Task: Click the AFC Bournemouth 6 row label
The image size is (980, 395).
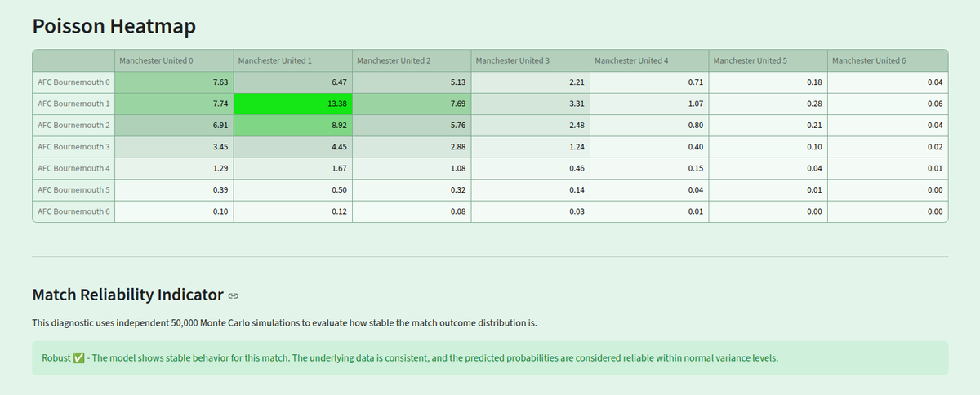Action: (x=73, y=211)
